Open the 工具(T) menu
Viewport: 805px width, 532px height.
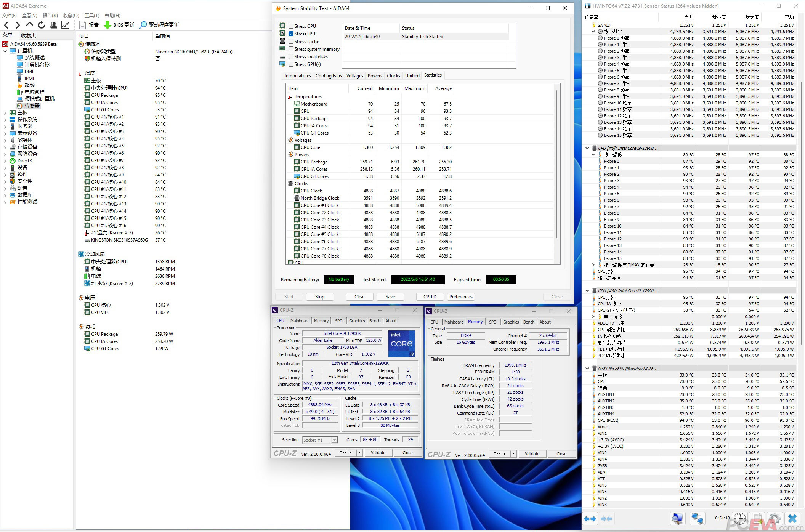point(91,16)
